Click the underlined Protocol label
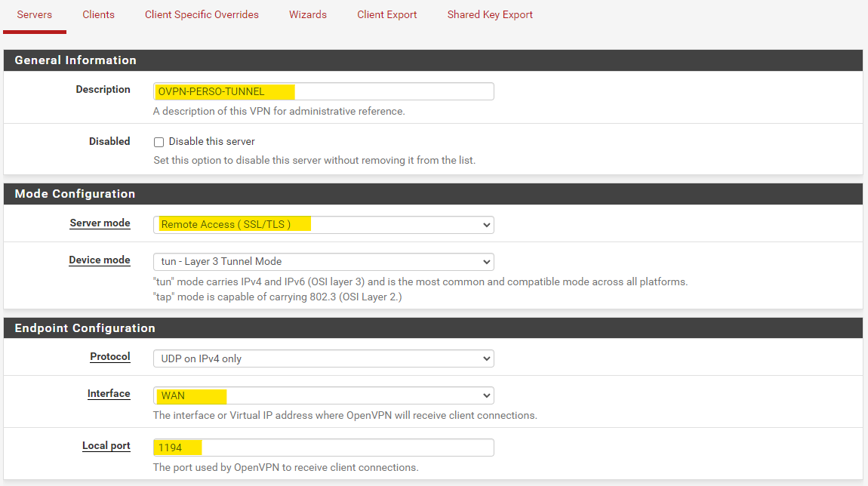This screenshot has height=486, width=868. tap(110, 357)
